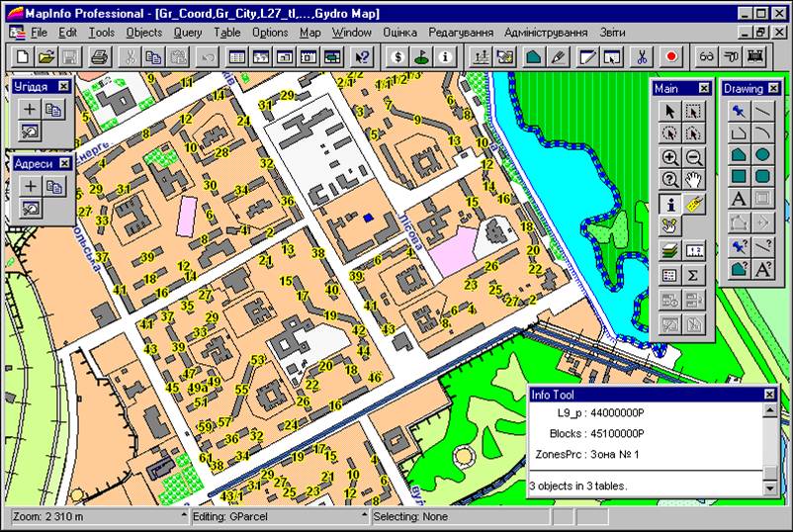Open Layer Control from Main palette
This screenshot has height=532, width=793.
point(669,251)
